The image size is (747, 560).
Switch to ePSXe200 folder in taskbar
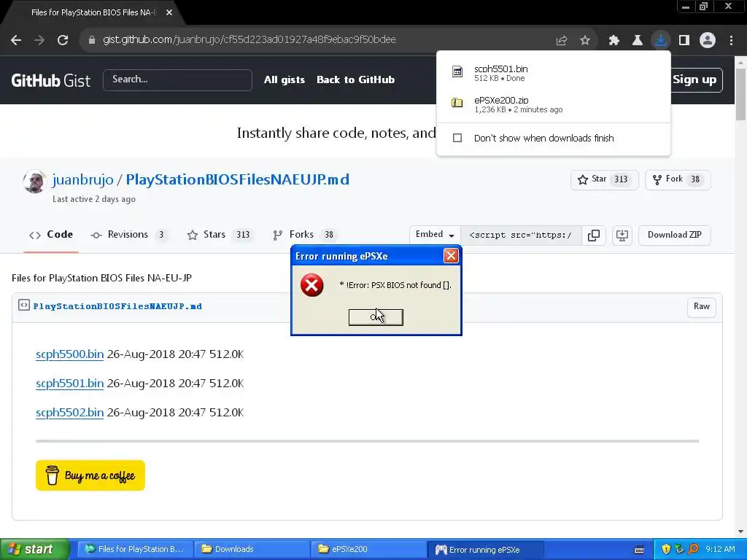click(x=368, y=550)
